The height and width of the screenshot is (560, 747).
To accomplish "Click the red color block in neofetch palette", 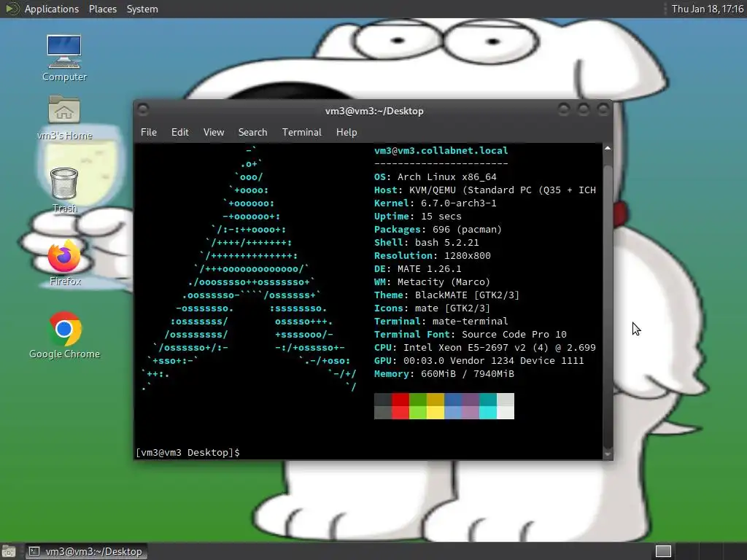I will tap(400, 406).
